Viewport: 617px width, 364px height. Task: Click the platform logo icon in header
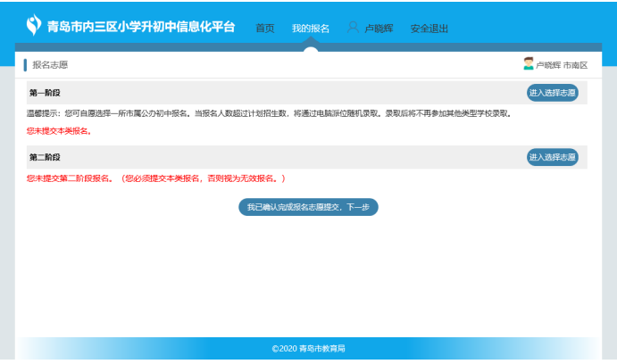34,26
